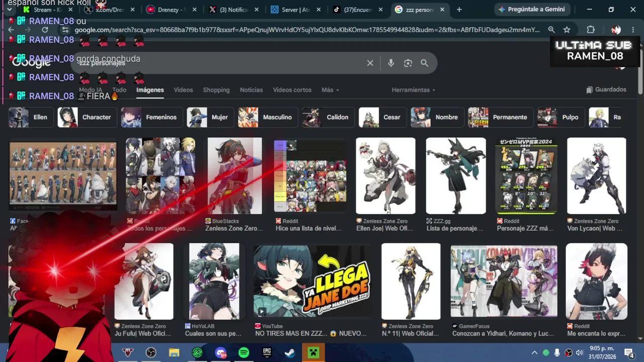Expand the 'Más' search filter dropdown
This screenshot has width=644, height=362.
click(x=330, y=90)
